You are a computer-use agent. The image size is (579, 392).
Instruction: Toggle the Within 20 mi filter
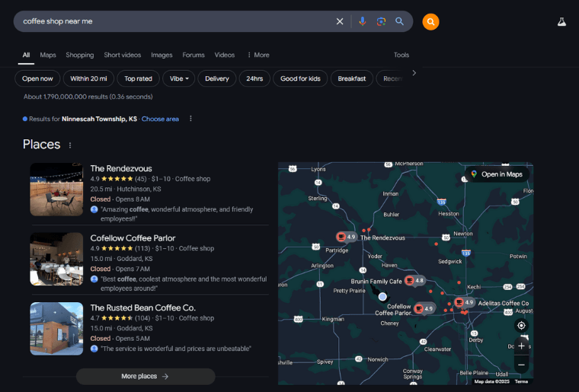pyautogui.click(x=88, y=78)
